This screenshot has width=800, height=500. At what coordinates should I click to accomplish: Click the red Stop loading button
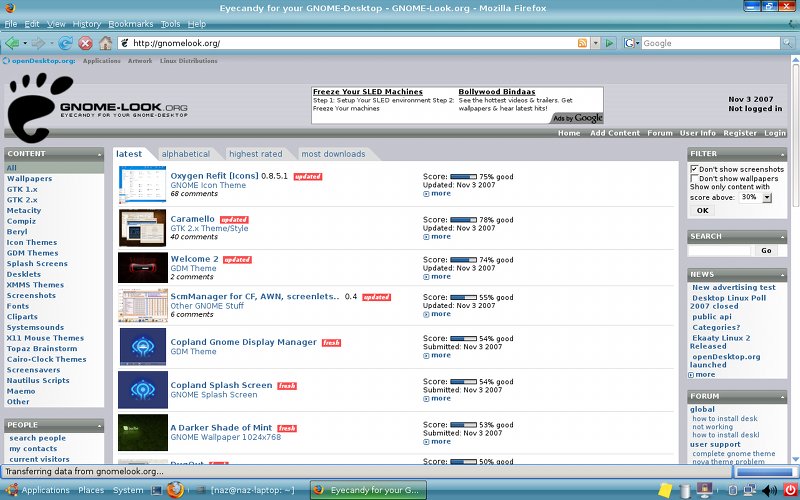[85, 43]
